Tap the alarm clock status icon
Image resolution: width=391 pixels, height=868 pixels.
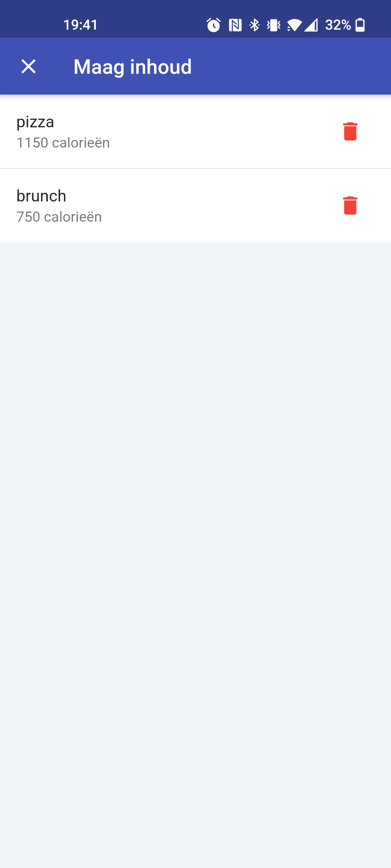click(x=214, y=25)
